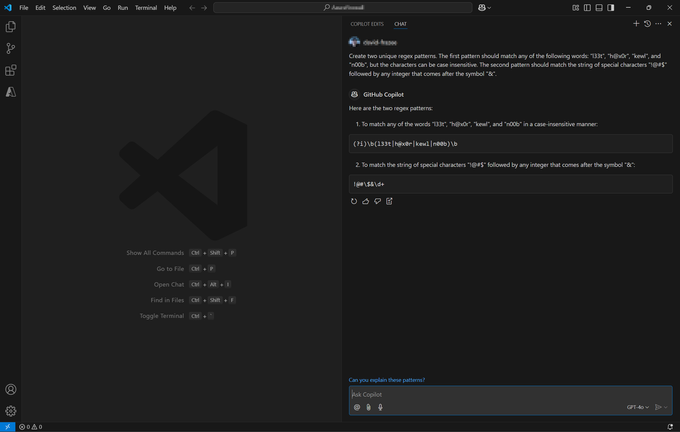680x432 pixels.
Task: Add chat context with the @ icon
Action: (357, 407)
